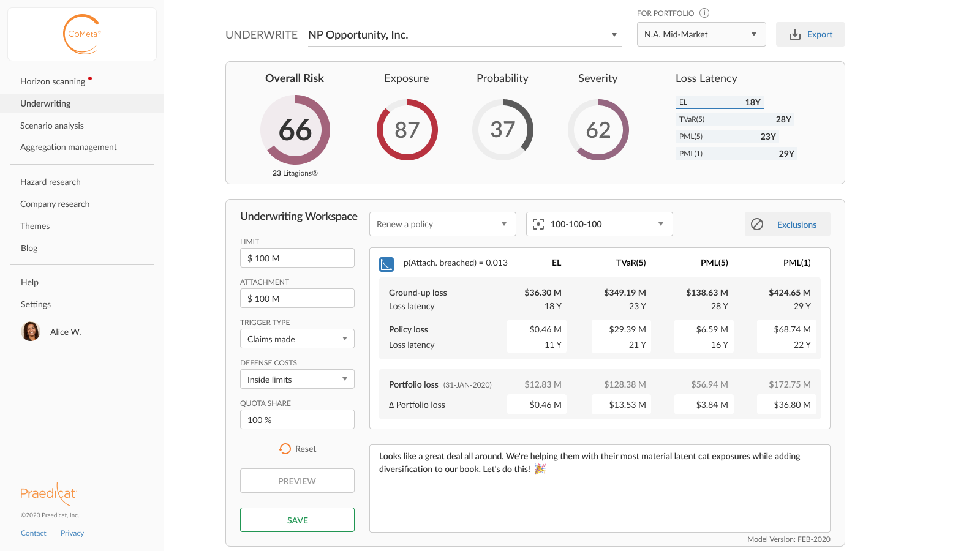Click Policy loss TVaR(5) value $29.39 M
Viewport: 980px width, 551px height.
click(627, 329)
